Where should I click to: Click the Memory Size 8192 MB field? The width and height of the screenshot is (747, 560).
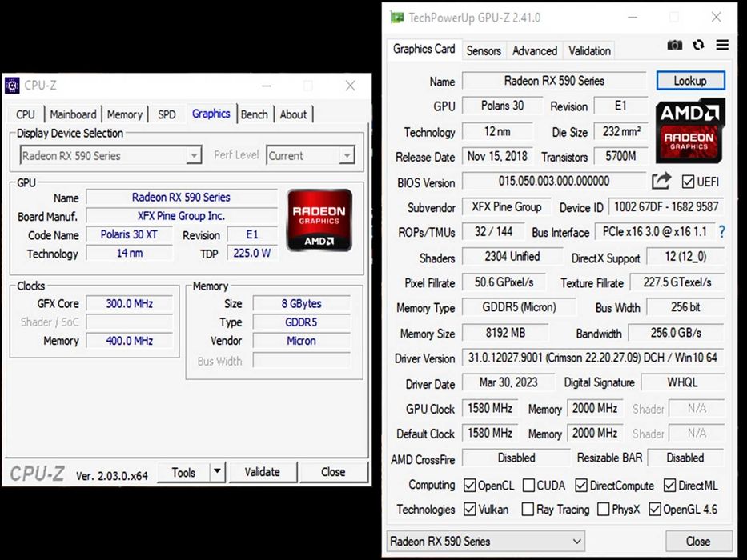tap(505, 333)
